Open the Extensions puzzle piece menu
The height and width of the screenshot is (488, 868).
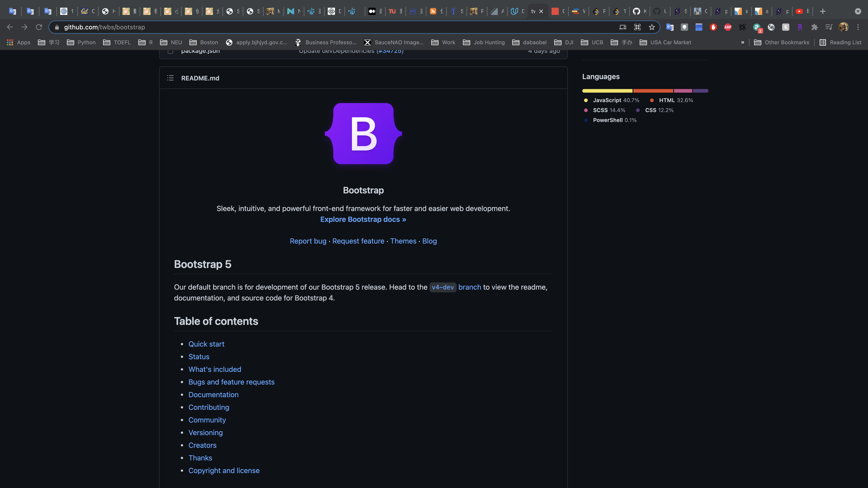point(814,27)
